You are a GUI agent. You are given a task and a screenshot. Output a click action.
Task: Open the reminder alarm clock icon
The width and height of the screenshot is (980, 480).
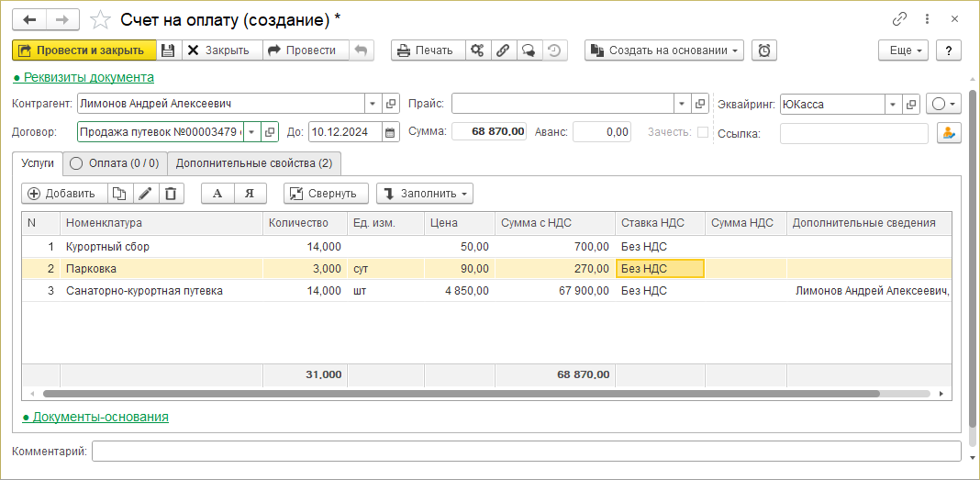(x=764, y=50)
